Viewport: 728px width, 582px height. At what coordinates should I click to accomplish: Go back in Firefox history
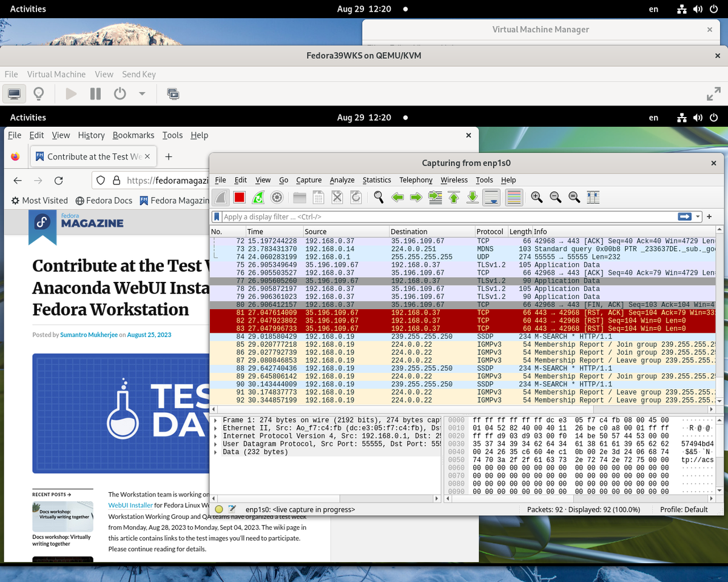pyautogui.click(x=18, y=180)
